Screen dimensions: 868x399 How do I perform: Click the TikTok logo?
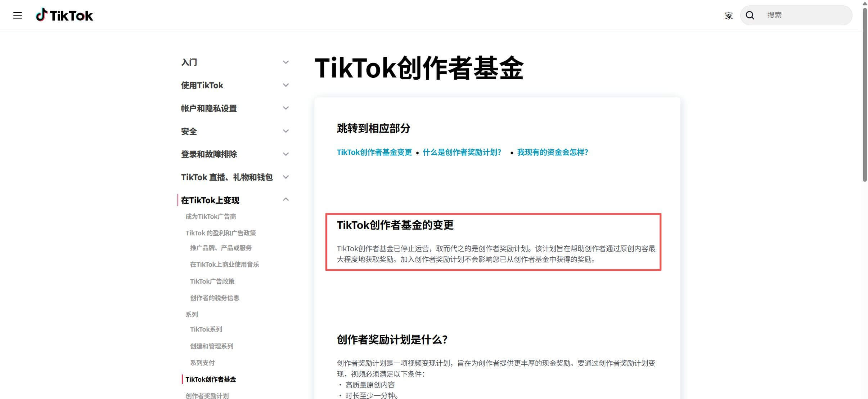64,15
